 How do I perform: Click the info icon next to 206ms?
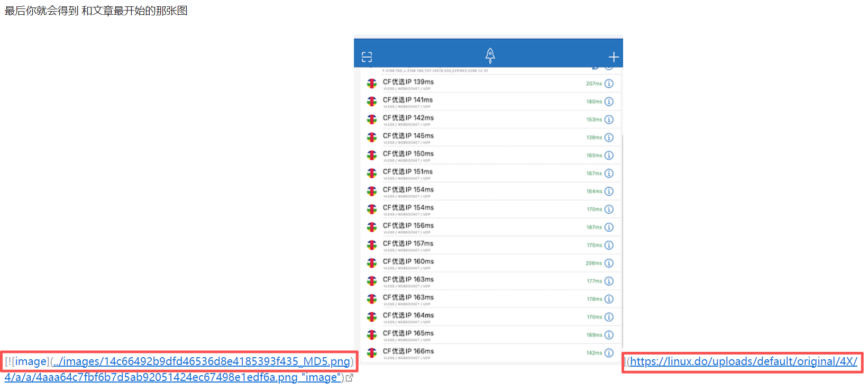pyautogui.click(x=609, y=263)
